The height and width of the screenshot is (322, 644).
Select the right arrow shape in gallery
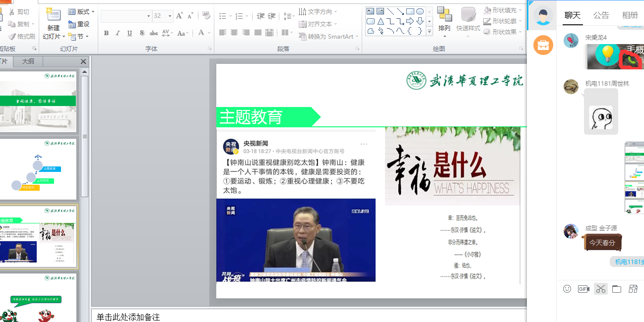click(410, 21)
